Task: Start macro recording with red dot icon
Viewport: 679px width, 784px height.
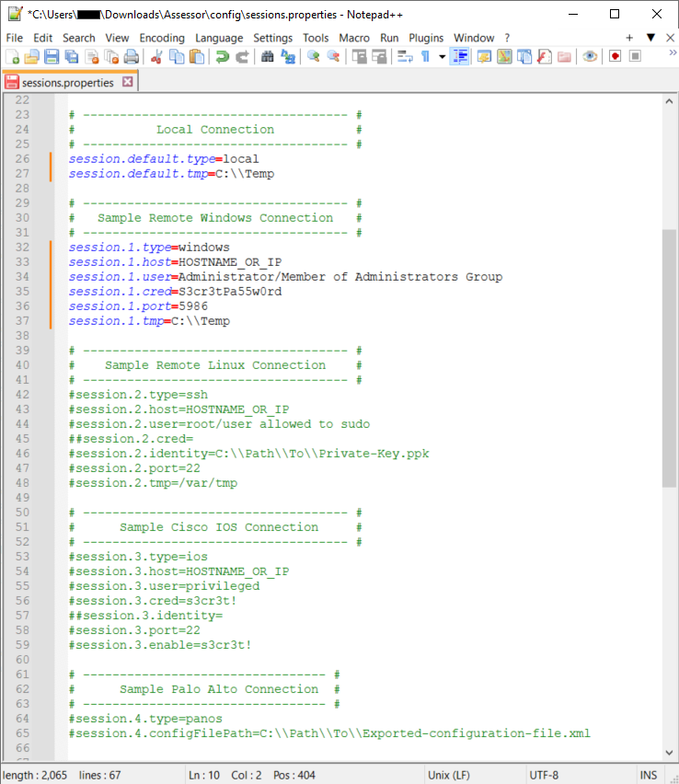Action: point(615,57)
